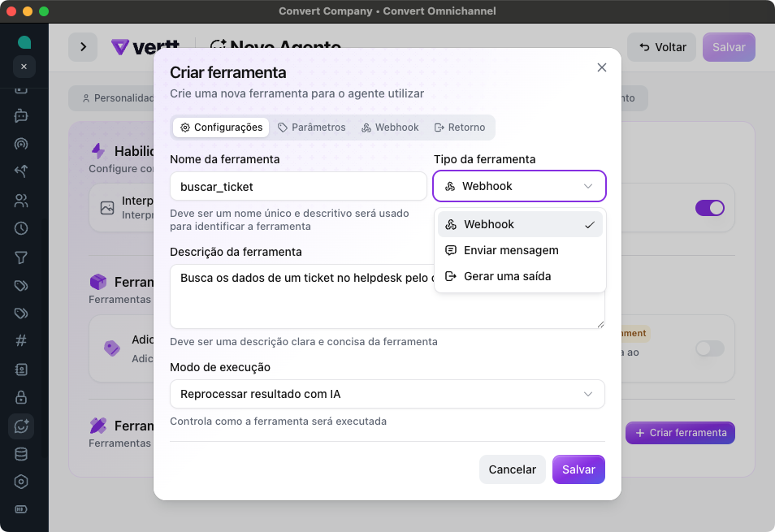Click the lower tags icon in the sidebar
Viewport: 775px width, 532px height.
[x=21, y=314]
